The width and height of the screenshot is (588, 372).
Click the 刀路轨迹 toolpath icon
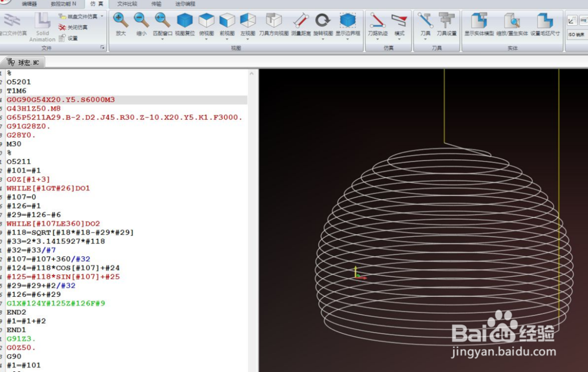click(377, 20)
